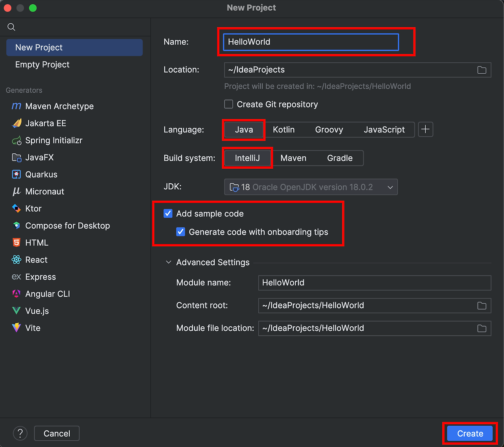The width and height of the screenshot is (504, 447).
Task: Choose IntelliJ build system
Action: click(247, 158)
